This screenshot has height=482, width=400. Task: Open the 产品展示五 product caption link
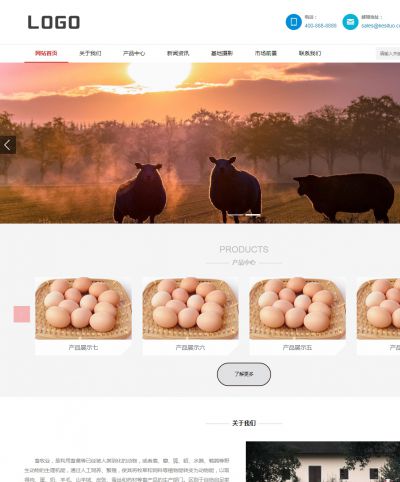(x=297, y=348)
